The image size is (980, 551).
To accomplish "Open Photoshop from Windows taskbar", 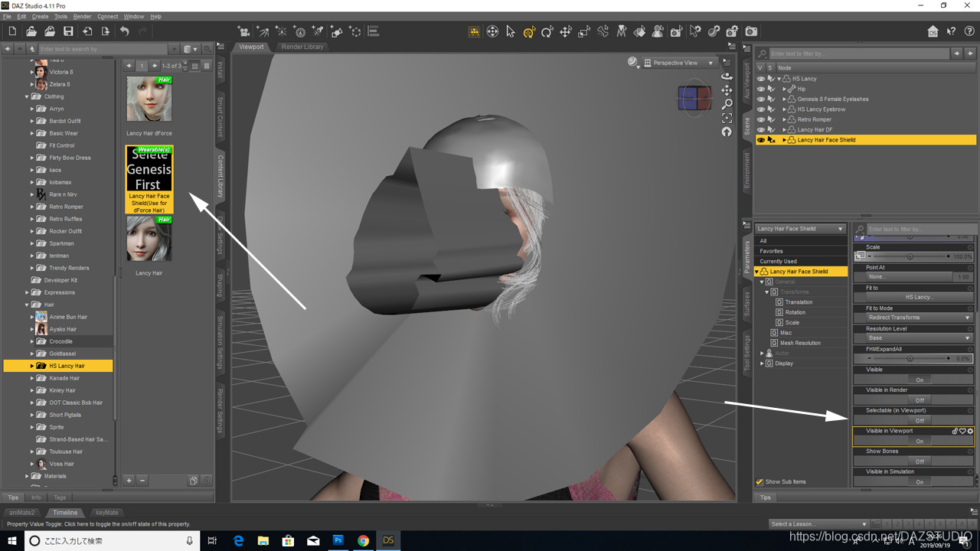I will click(x=338, y=540).
